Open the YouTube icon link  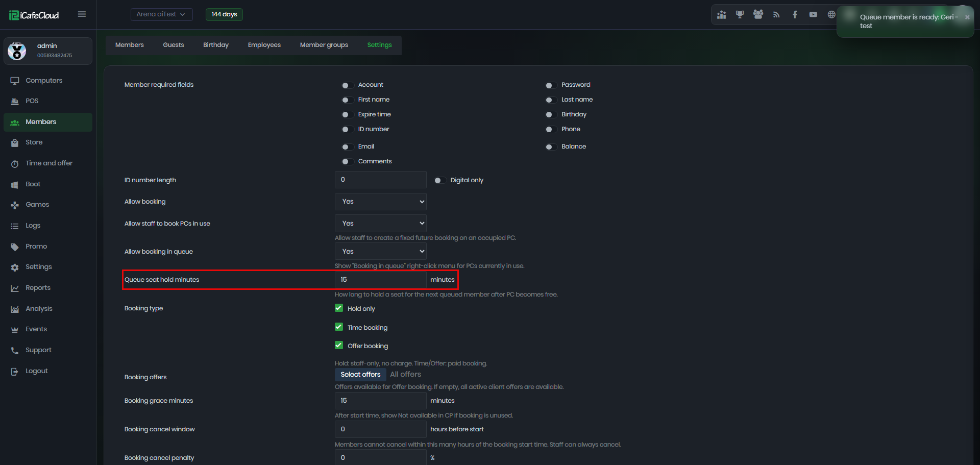[x=813, y=14]
